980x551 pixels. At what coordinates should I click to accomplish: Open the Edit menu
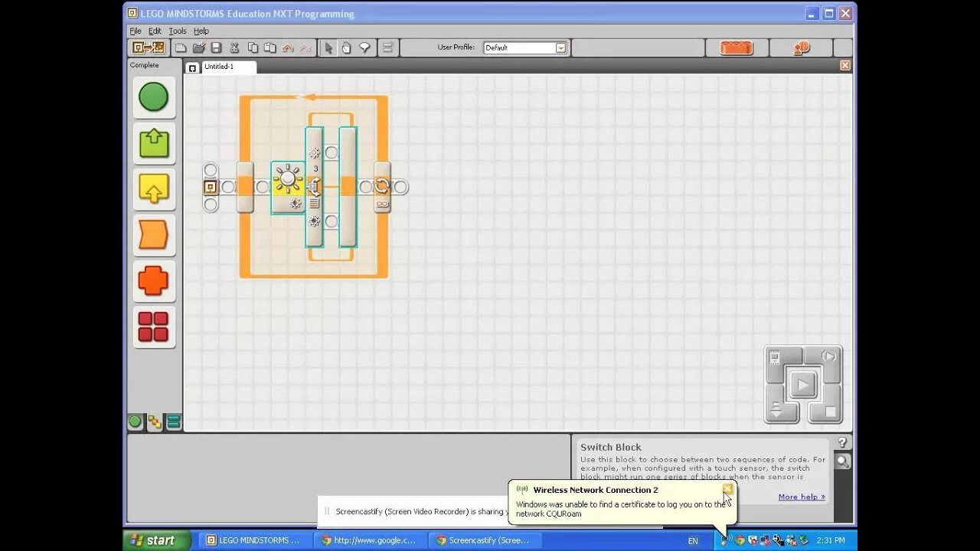click(155, 31)
